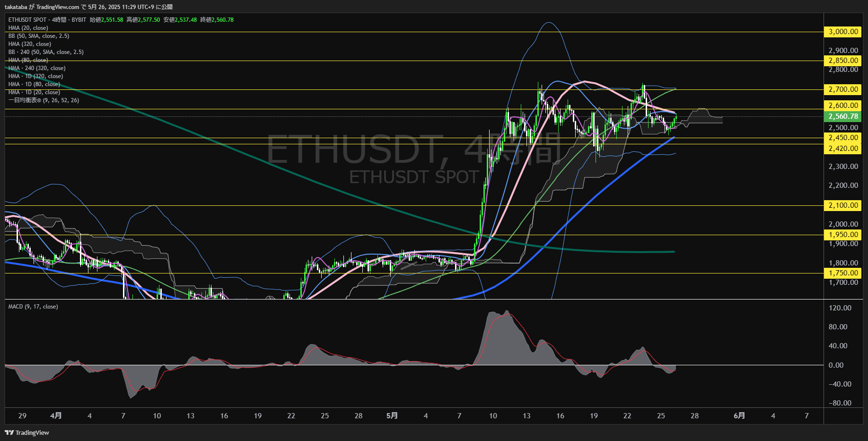The height and width of the screenshot is (441, 868).
Task: Click the open price value 2,551.58
Action: pos(112,20)
